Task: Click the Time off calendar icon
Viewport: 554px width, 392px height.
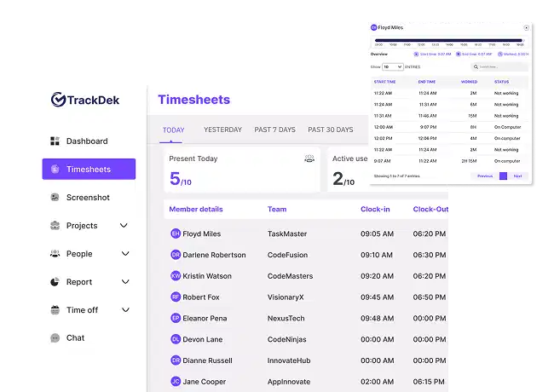Action: (x=55, y=310)
